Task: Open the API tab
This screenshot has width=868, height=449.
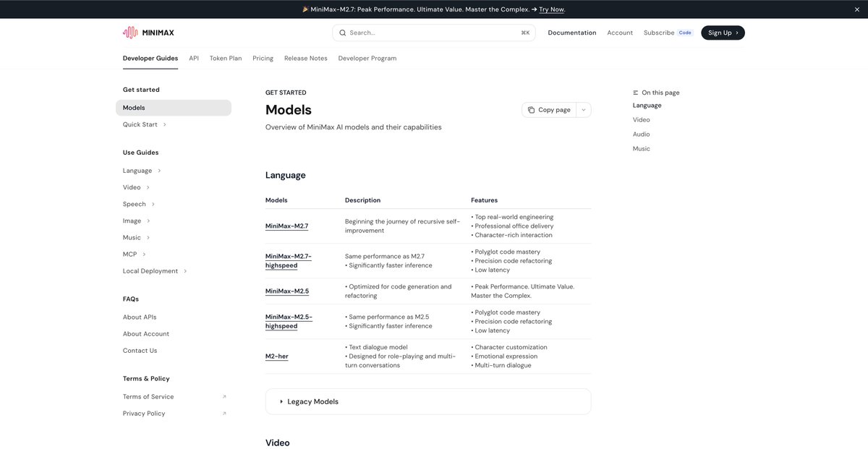Action: click(194, 58)
